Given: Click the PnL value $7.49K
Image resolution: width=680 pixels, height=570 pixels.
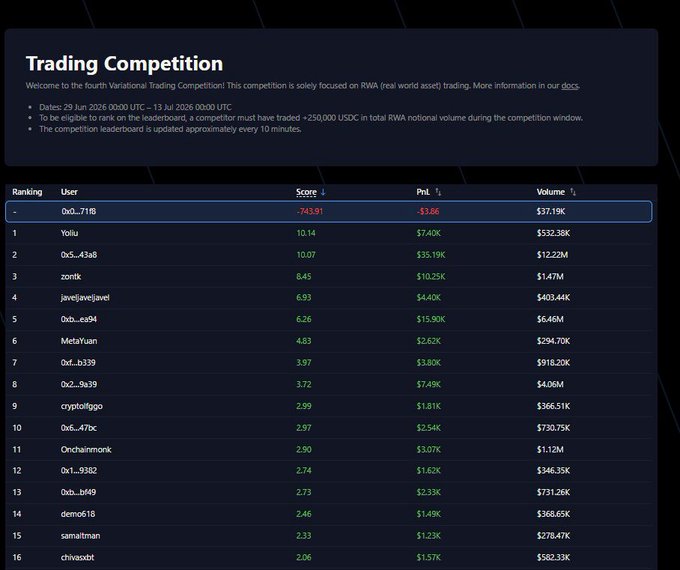Looking at the screenshot, I should point(428,384).
